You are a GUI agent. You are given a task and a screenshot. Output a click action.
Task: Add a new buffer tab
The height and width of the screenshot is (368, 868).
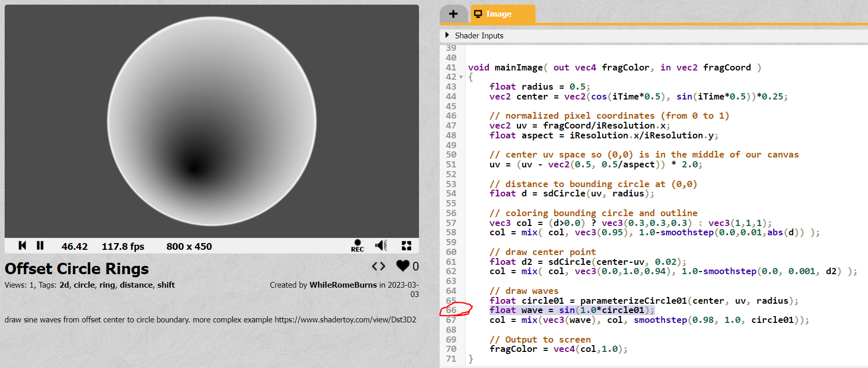point(454,14)
